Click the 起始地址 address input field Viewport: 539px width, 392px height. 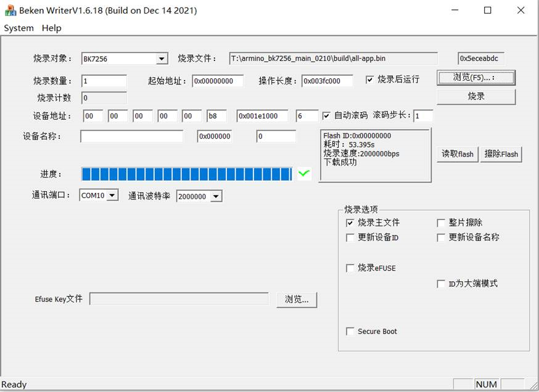pyautogui.click(x=219, y=80)
